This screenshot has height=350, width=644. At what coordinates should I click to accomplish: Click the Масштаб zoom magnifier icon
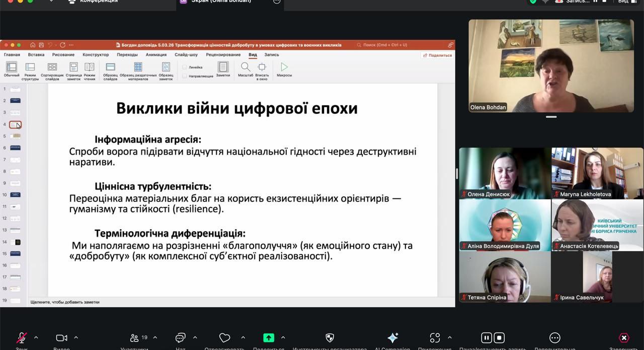point(245,67)
